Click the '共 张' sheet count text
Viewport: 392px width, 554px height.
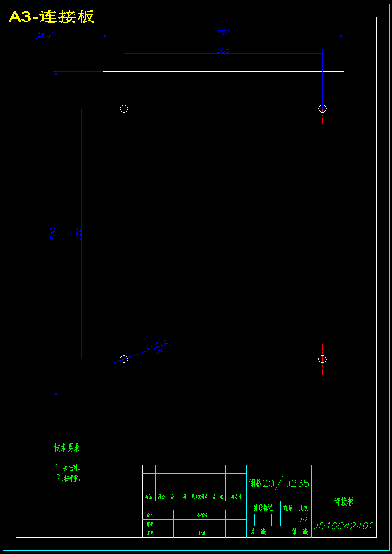(x=258, y=532)
